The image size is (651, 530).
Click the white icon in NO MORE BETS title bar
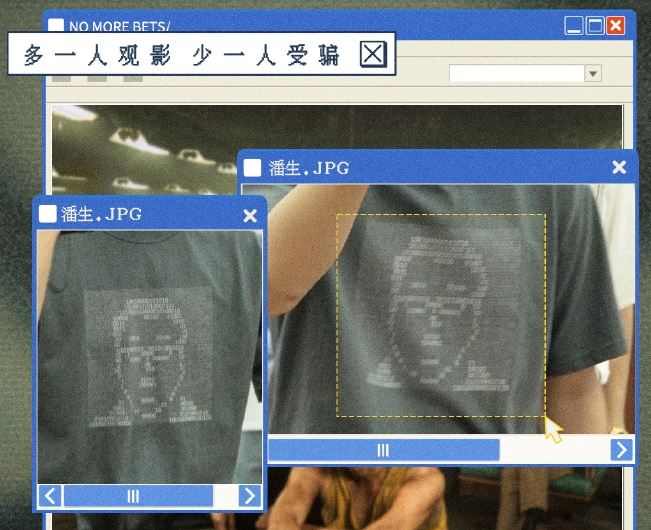[56, 25]
